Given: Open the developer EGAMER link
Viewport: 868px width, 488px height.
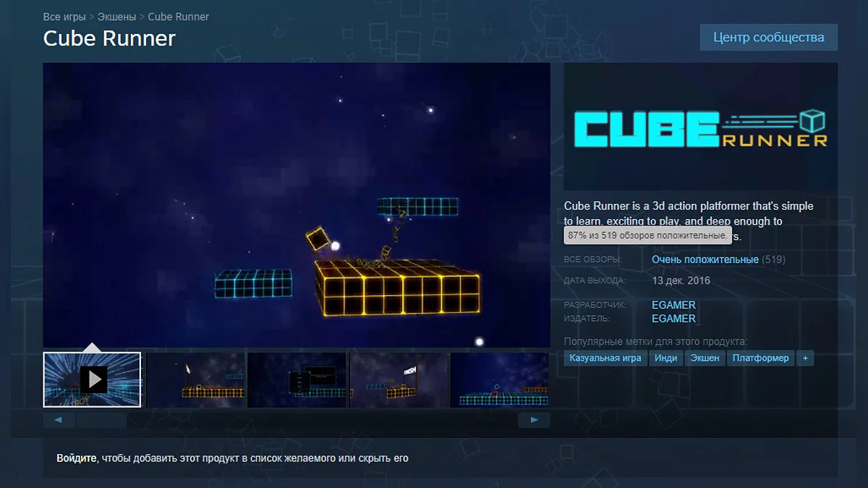Looking at the screenshot, I should tap(673, 305).
